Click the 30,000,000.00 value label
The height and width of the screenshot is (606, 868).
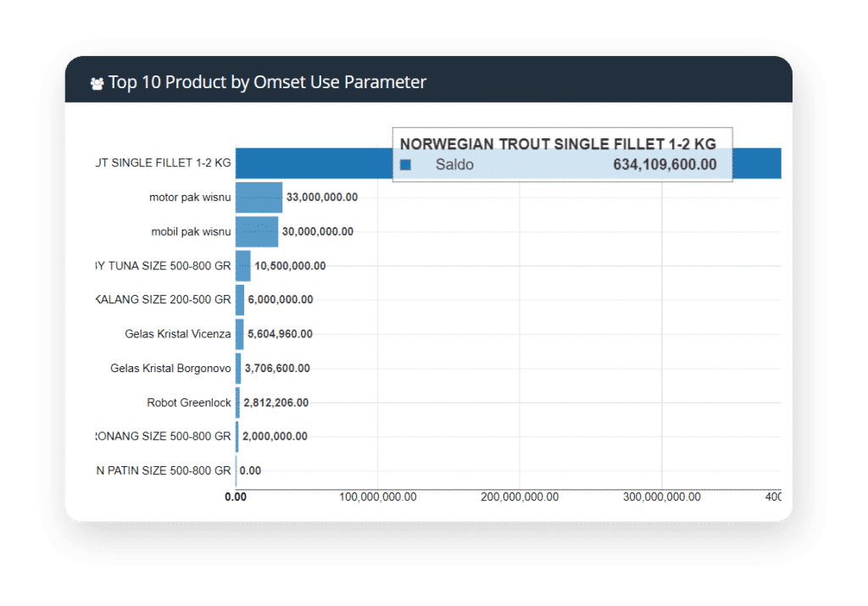[x=318, y=231]
